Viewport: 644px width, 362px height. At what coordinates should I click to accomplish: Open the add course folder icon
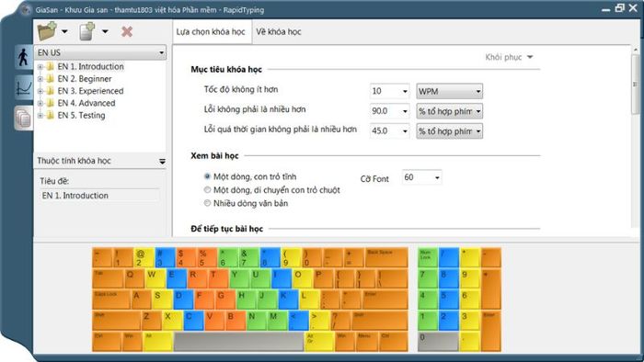click(47, 31)
